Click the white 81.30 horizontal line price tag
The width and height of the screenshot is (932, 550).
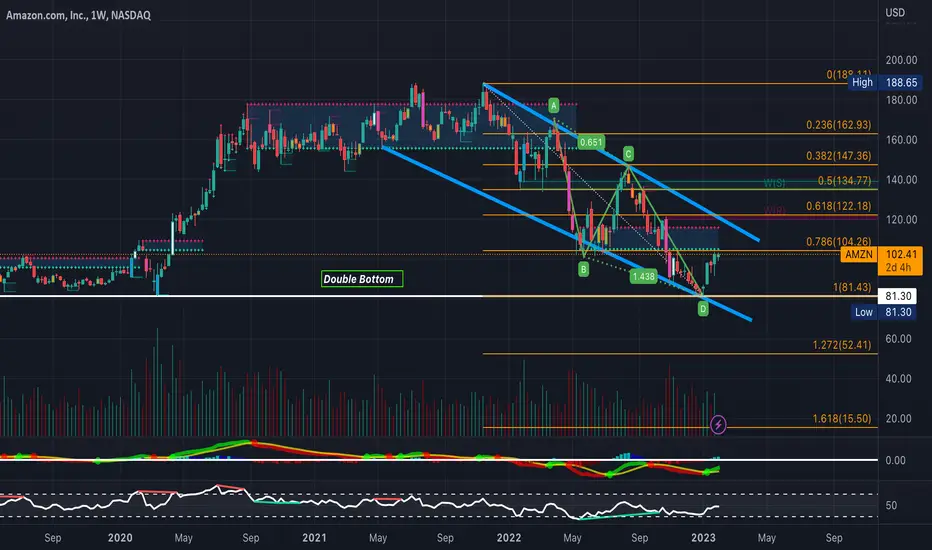(898, 296)
